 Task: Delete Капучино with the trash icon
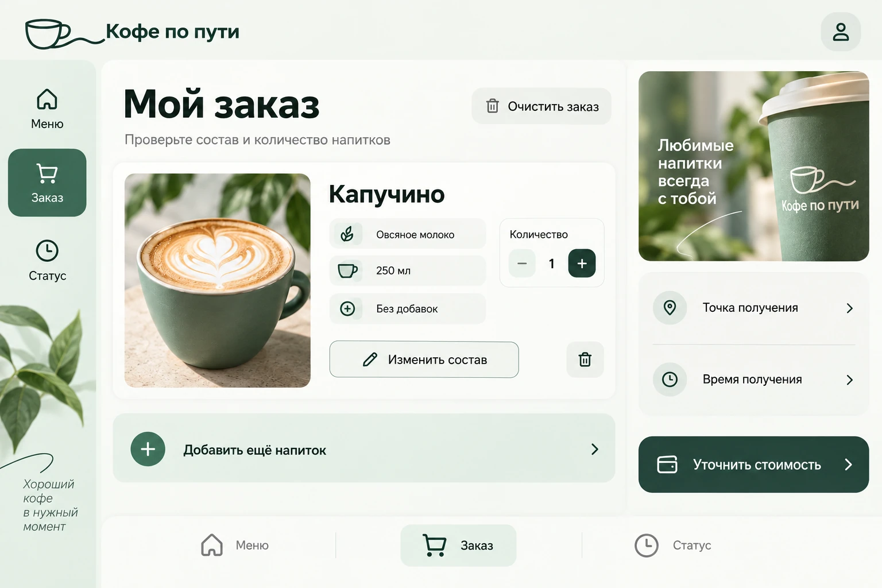585,359
